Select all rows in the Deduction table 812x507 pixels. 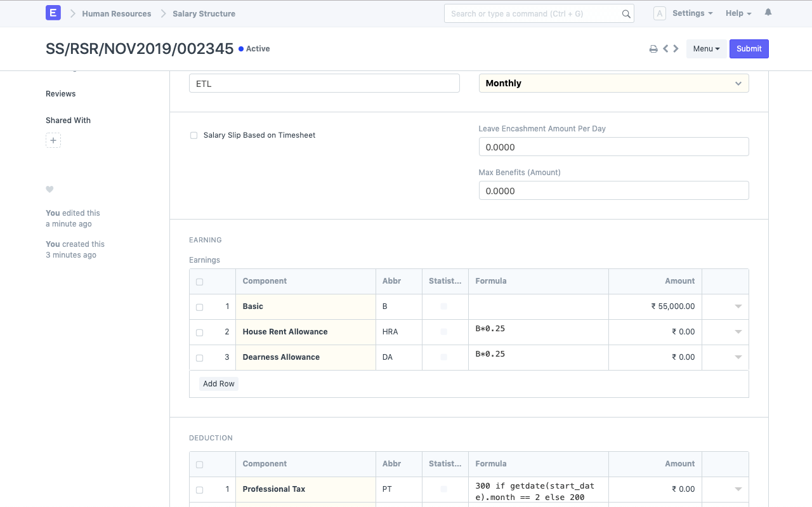[200, 464]
